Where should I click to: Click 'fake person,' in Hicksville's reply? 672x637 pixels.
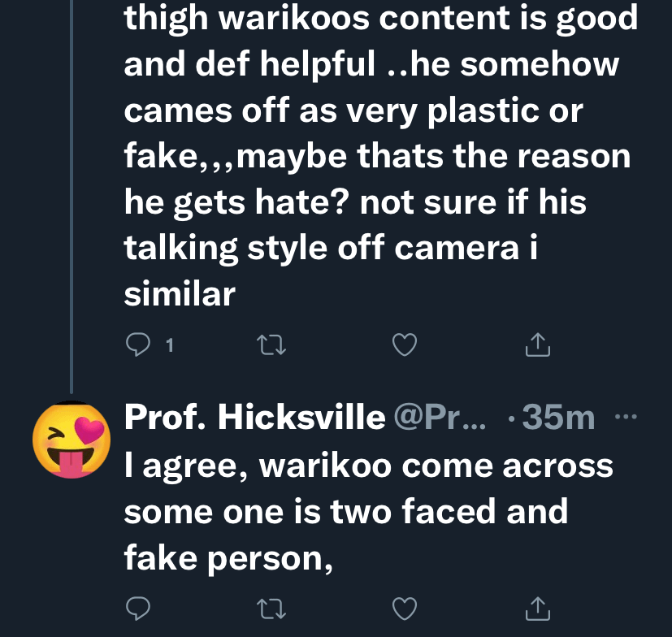(x=228, y=559)
